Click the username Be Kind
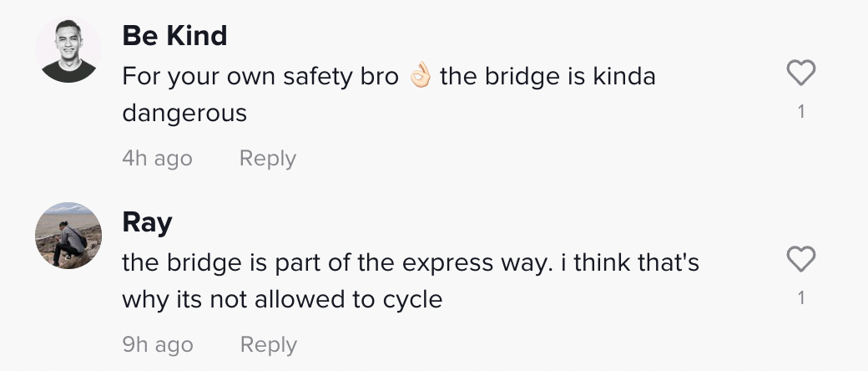Screen dimensions: 868x371 pyautogui.click(x=174, y=36)
